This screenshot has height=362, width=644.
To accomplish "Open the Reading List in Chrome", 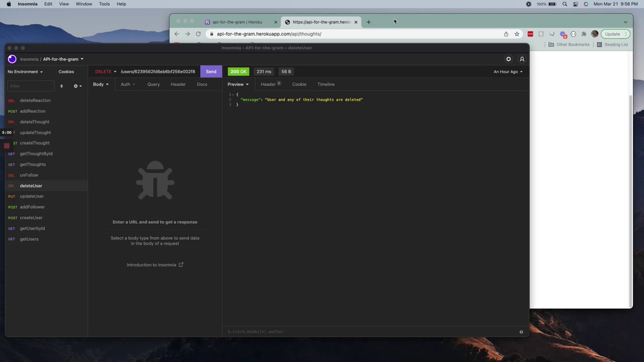I will [x=612, y=44].
